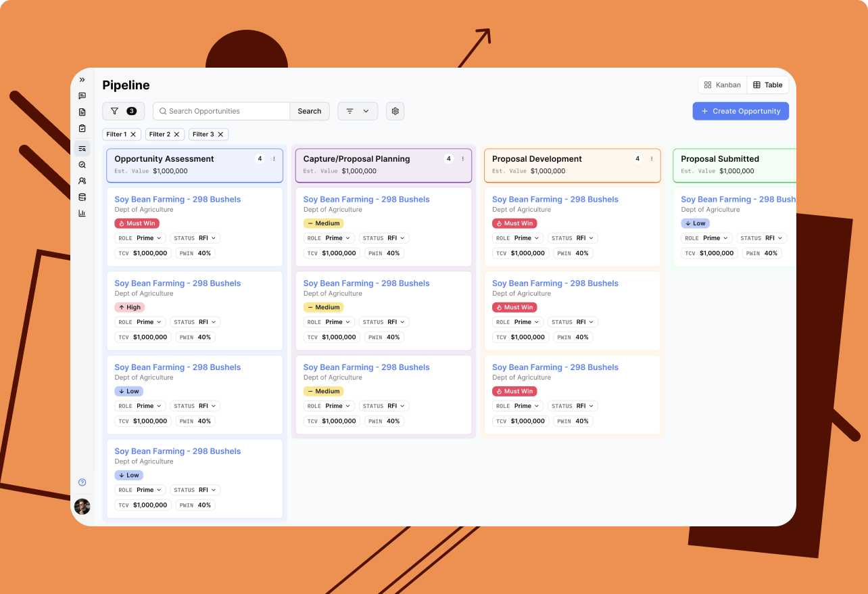Click Proposal Development column title
This screenshot has height=594, width=868.
pyautogui.click(x=537, y=159)
